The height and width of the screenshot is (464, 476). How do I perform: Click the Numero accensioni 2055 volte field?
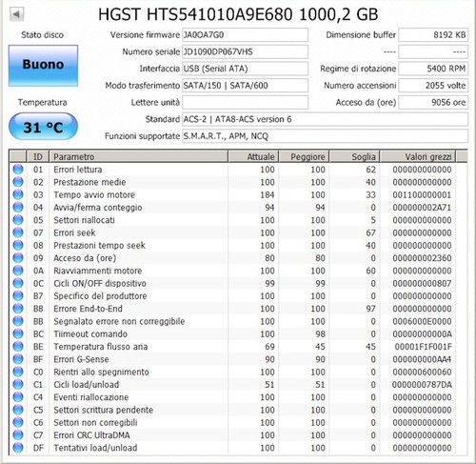433,86
